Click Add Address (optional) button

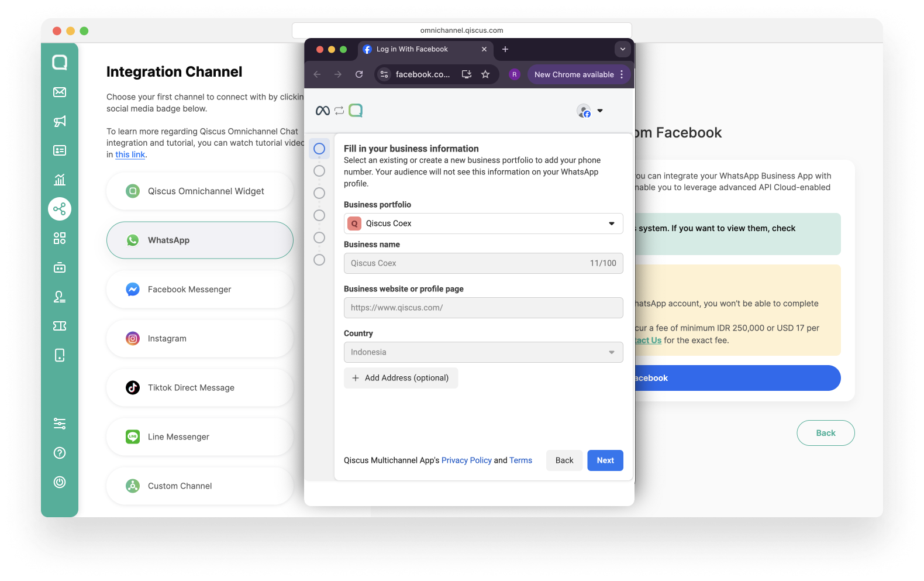point(401,378)
